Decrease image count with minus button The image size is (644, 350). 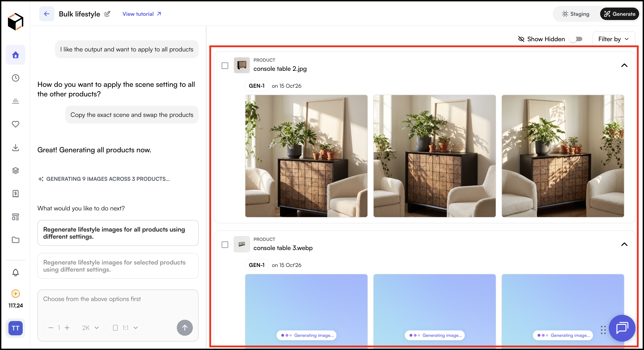[51, 328]
